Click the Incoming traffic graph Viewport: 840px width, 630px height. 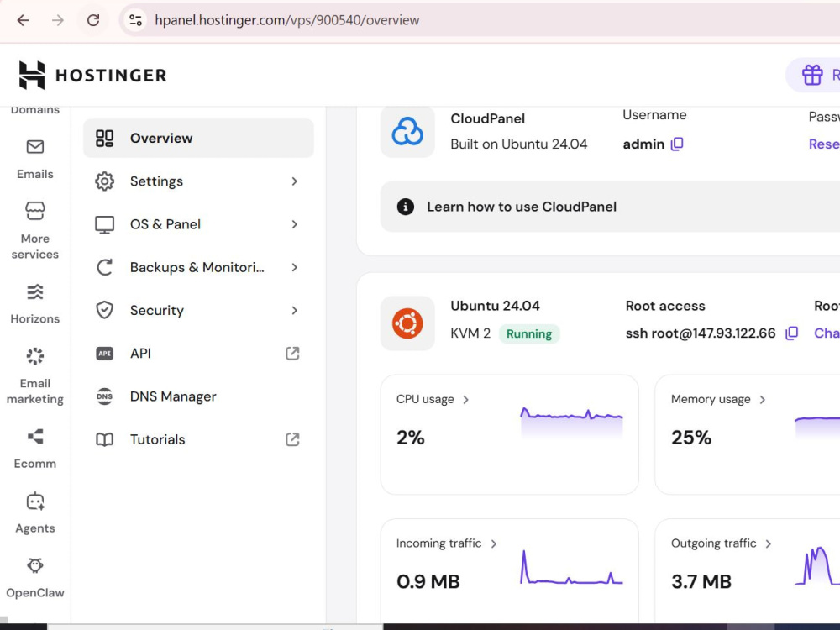click(571, 567)
